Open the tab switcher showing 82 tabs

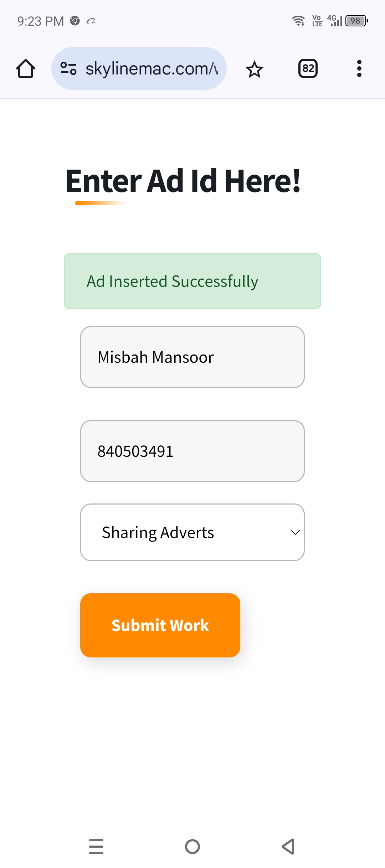coord(308,68)
